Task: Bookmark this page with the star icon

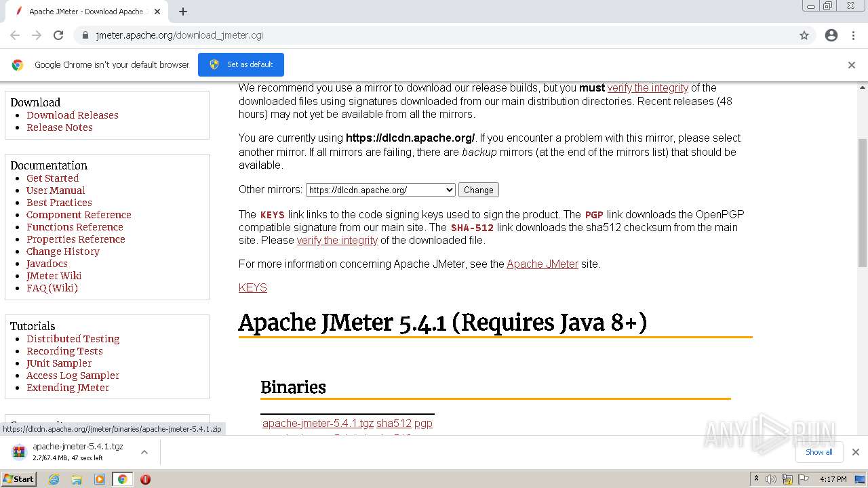Action: point(804,35)
